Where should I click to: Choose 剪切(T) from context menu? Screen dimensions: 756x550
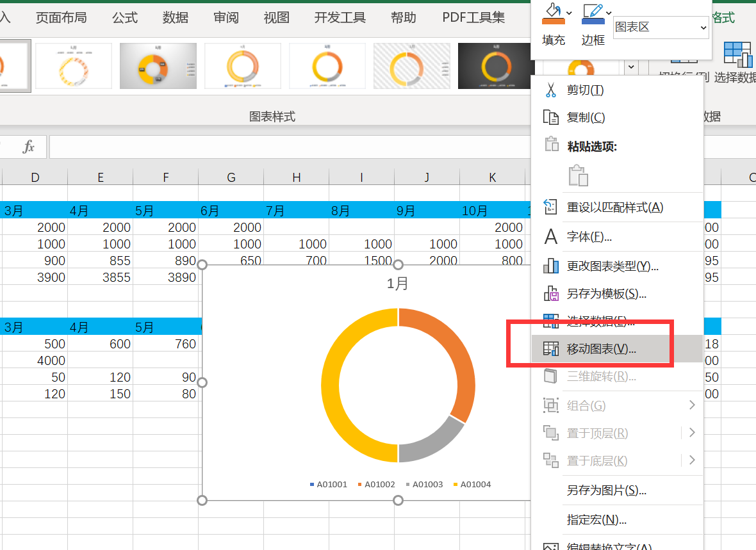click(x=617, y=90)
